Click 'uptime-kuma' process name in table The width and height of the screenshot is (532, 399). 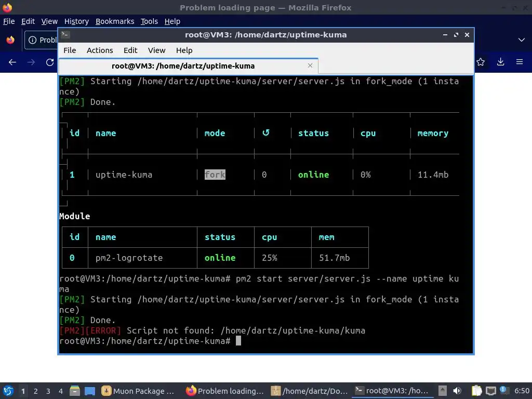tap(124, 175)
